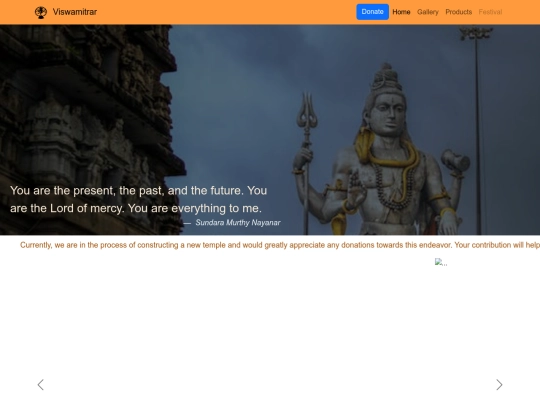Click the quote "You are the present, the past"

pos(138,199)
